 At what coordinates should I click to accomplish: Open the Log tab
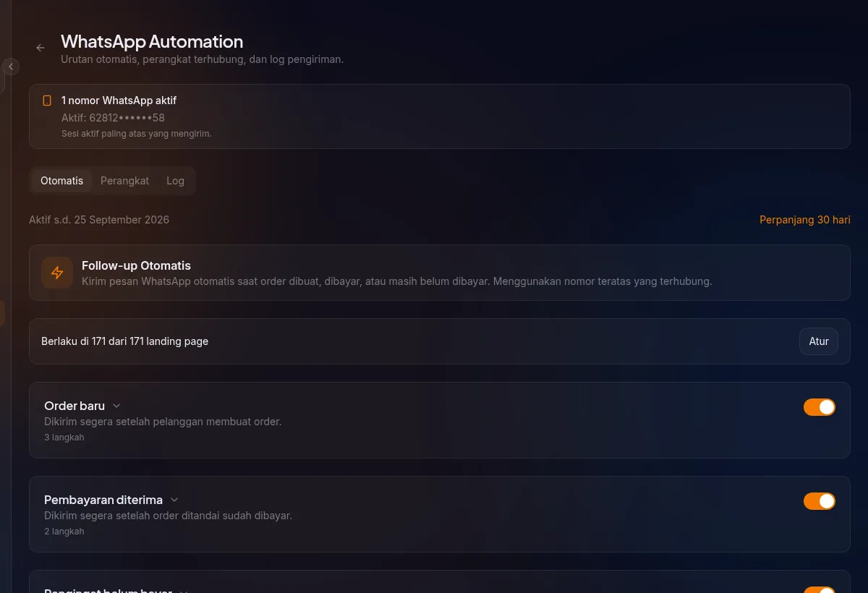point(175,181)
